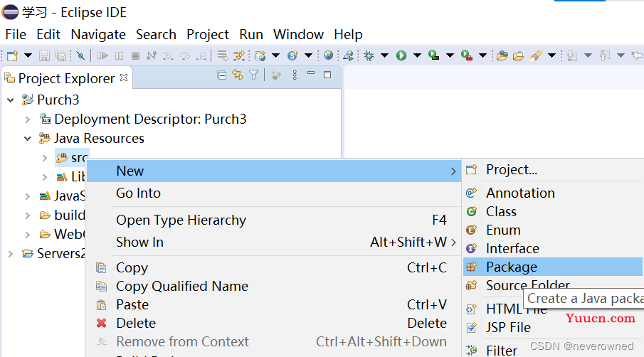Click the Run External Tools icon
This screenshot has width=644, height=357.
pos(467,55)
